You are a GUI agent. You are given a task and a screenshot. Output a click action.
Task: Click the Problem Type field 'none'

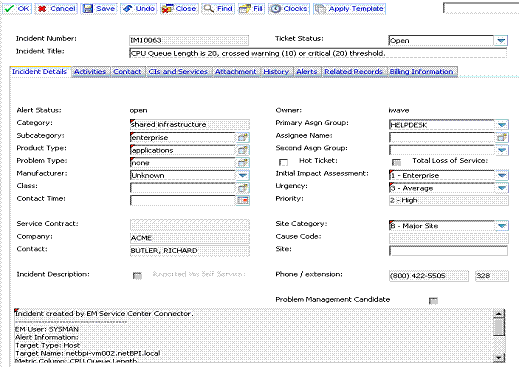pyautogui.click(x=183, y=163)
